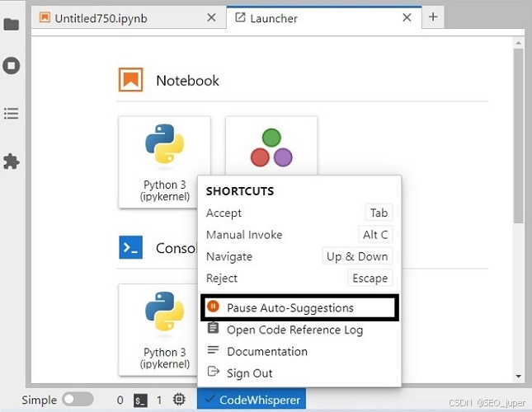Click the CodeWhisperer status bar button

(252, 400)
